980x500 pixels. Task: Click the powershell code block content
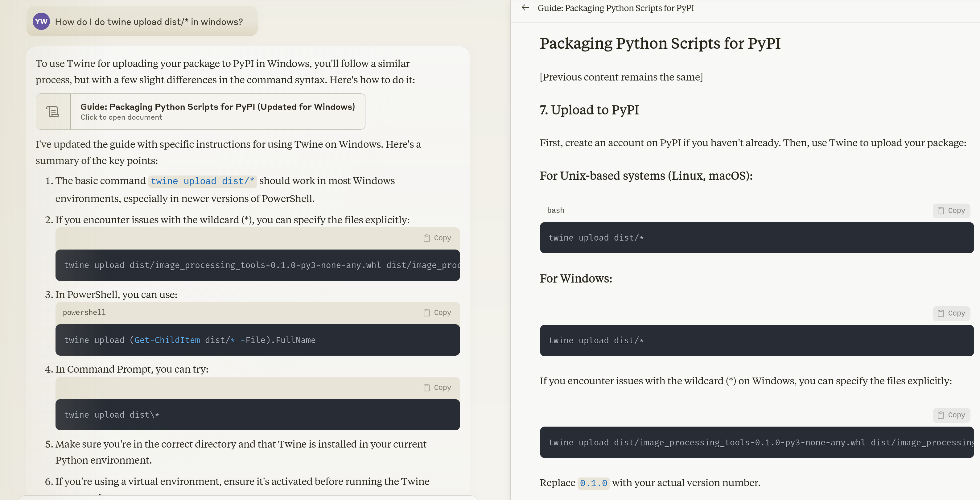coord(189,340)
